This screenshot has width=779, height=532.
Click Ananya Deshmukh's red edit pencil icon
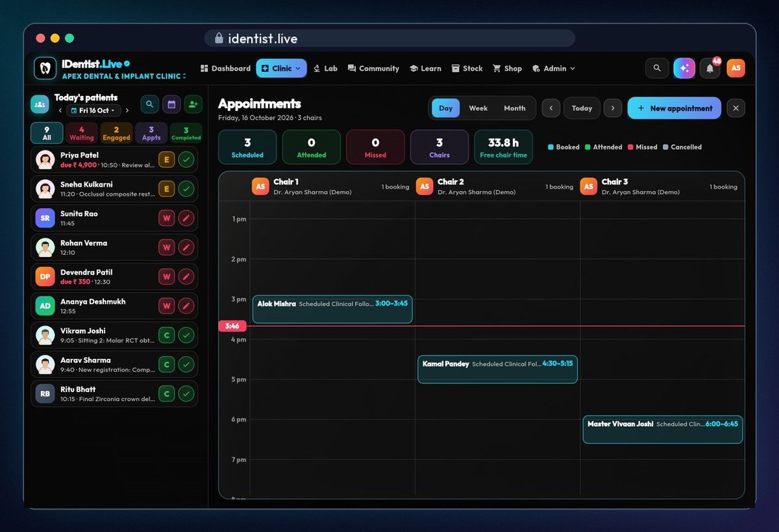186,306
